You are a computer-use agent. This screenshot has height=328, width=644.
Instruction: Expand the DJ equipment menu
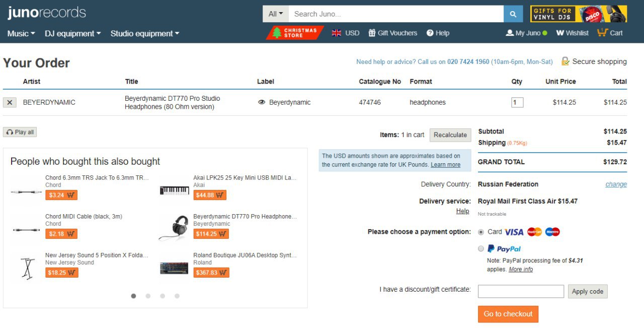tap(73, 34)
